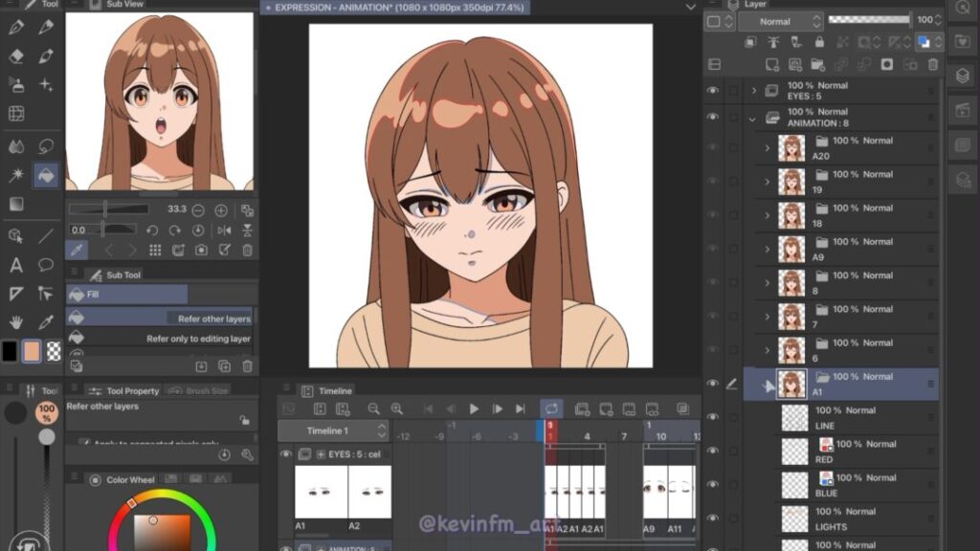This screenshot has height=551, width=980.
Task: Select the A20 layer thumbnail
Action: click(791, 147)
